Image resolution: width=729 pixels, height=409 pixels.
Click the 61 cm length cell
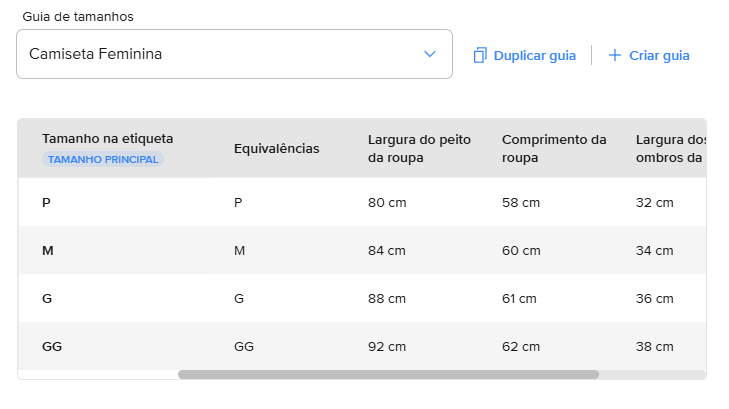point(519,299)
